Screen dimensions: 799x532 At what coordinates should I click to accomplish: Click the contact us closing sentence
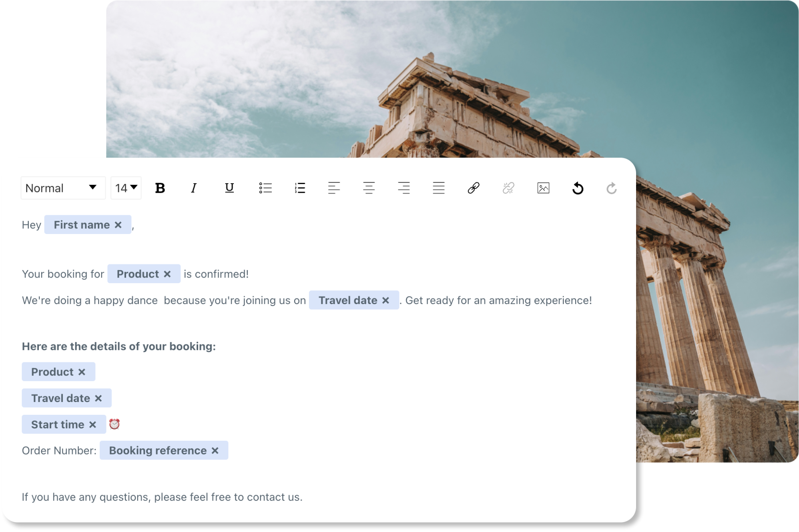(162, 497)
